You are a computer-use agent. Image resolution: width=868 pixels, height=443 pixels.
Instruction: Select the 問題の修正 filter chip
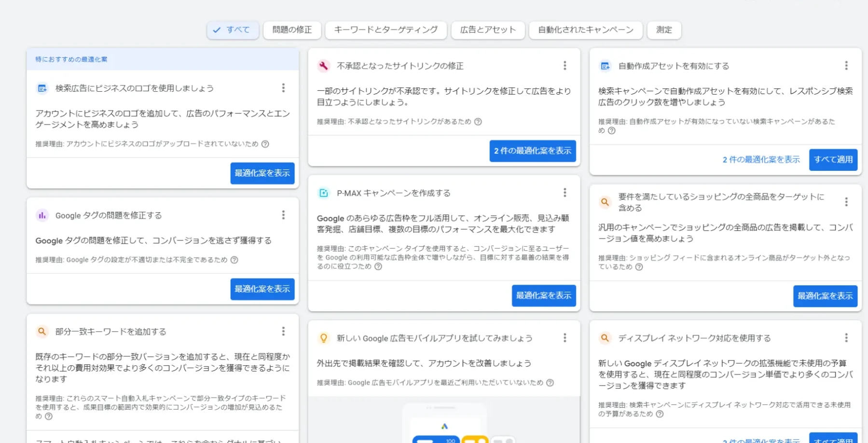292,30
